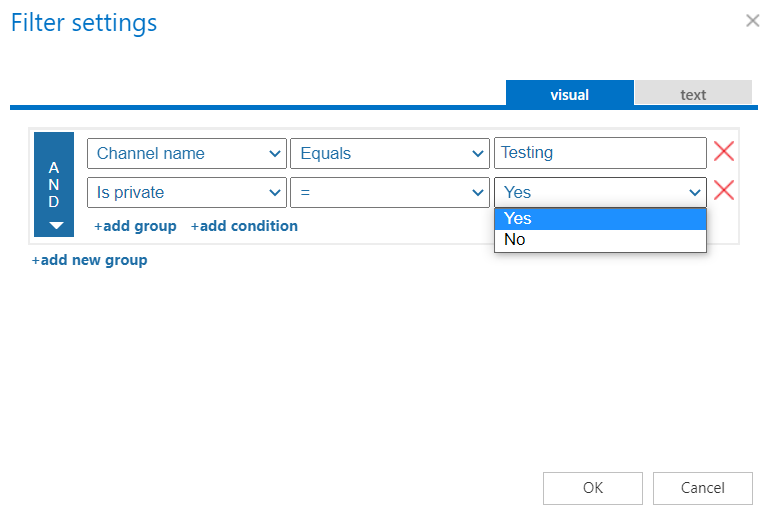Click the white arrow beneath AND
Image resolution: width=766 pixels, height=516 pixels.
coord(55,226)
